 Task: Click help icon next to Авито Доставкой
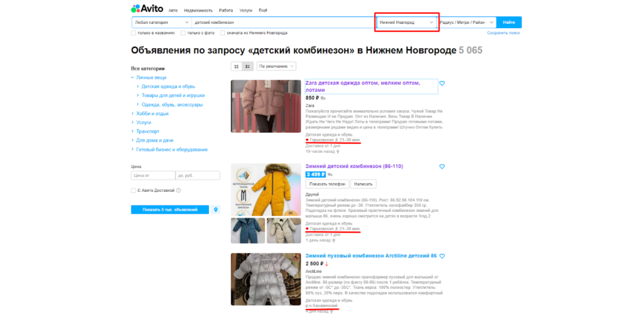[179, 191]
